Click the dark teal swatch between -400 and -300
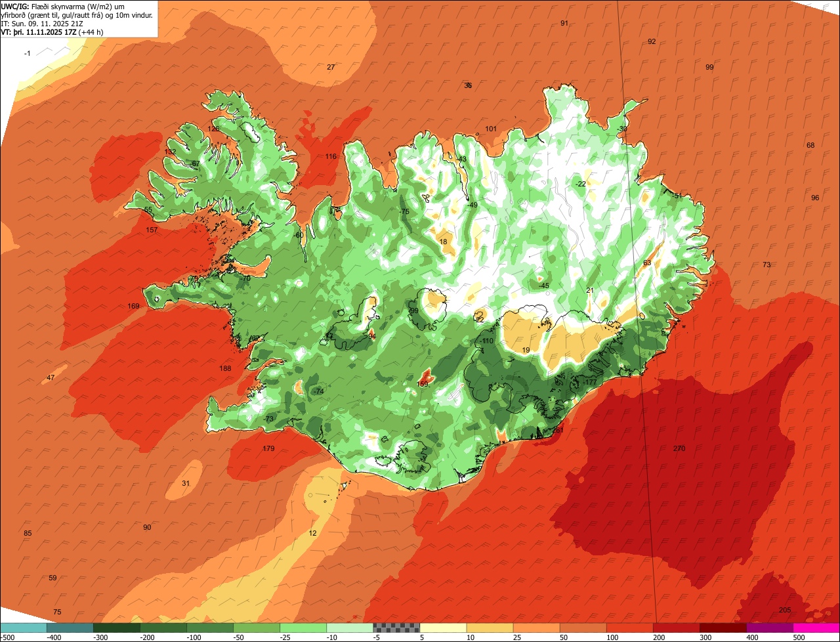Screen dimensions: 840x642 [x=70, y=628]
